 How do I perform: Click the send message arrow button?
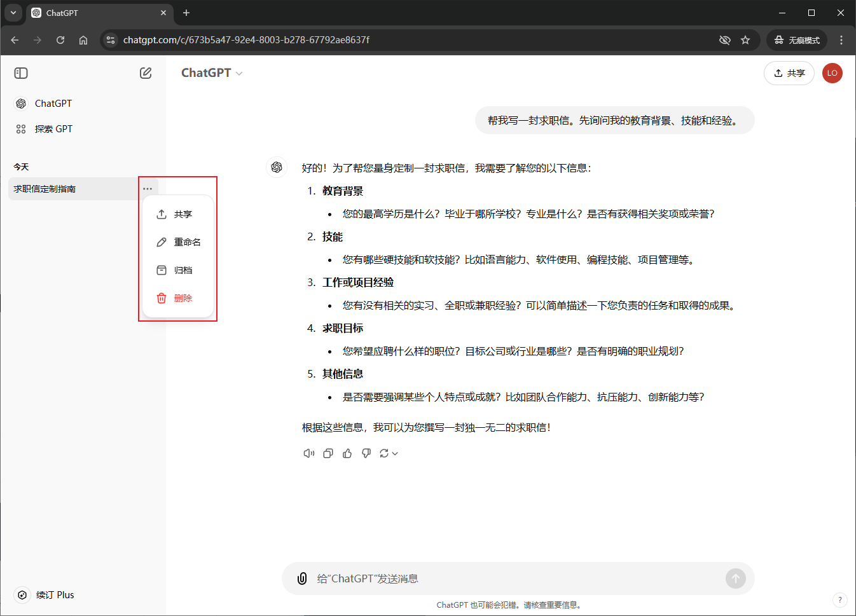735,578
